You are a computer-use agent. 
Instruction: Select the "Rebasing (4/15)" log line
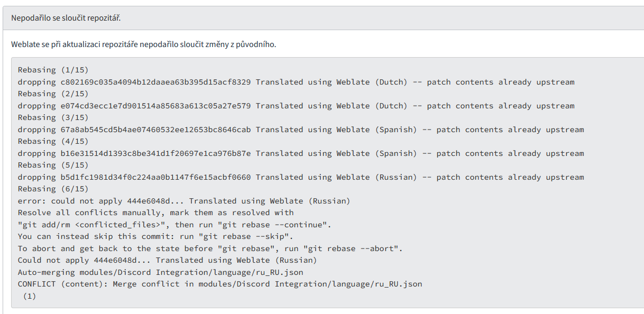point(53,141)
